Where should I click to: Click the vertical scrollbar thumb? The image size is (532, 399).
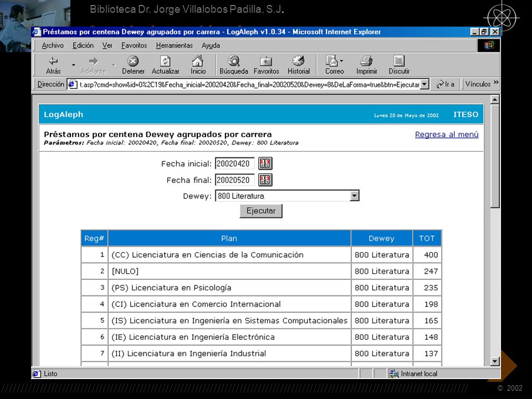pos(495,156)
